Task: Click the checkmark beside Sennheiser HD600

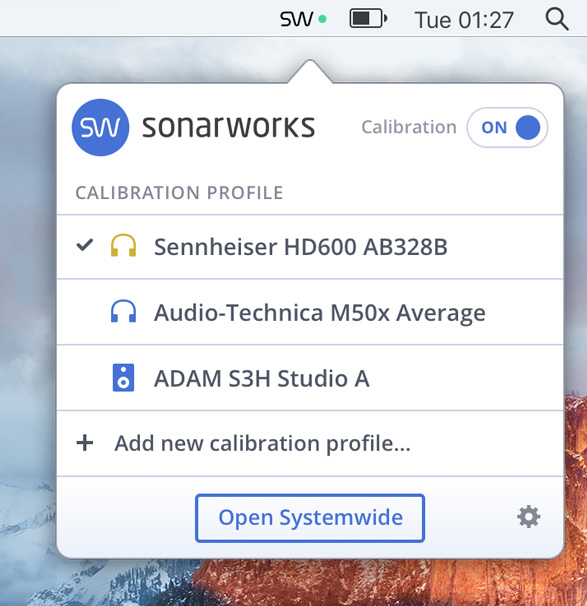Action: [x=85, y=245]
